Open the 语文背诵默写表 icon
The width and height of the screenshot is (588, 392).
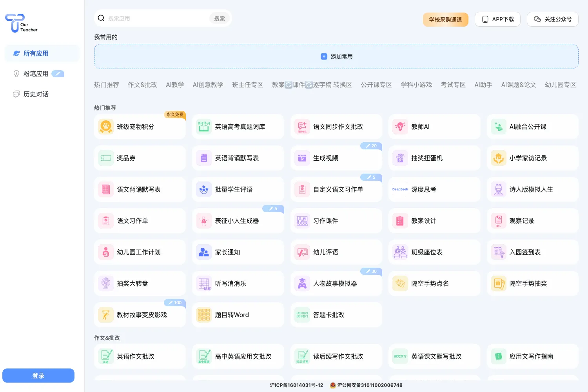(x=106, y=189)
